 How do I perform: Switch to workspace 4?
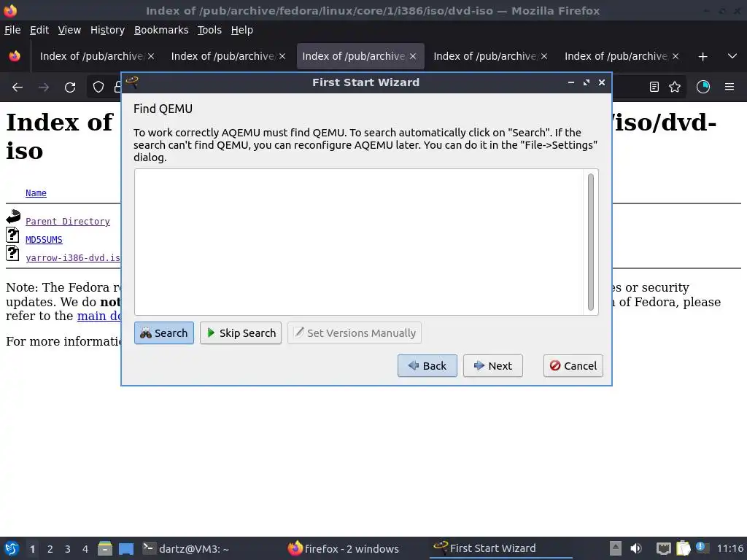pos(85,549)
